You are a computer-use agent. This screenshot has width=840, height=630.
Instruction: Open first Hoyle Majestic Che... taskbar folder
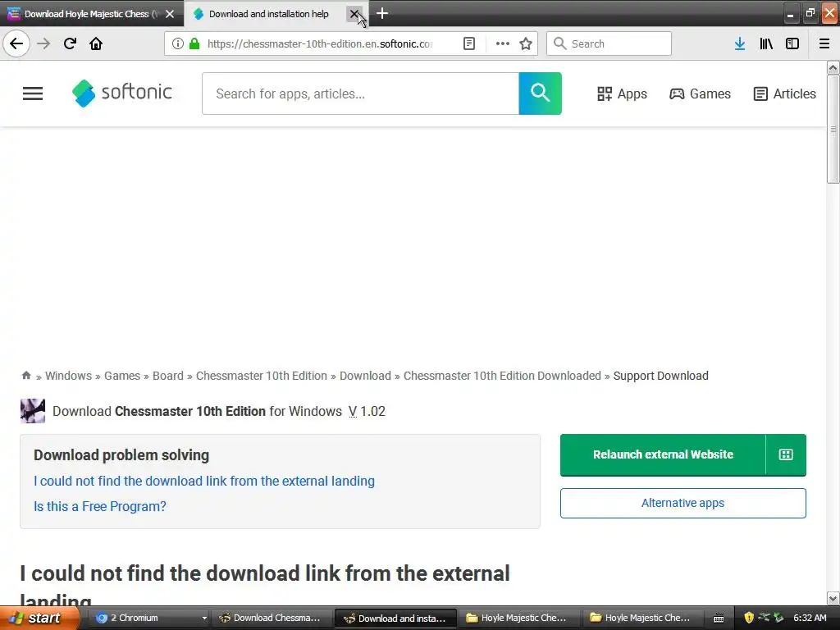[519, 618]
